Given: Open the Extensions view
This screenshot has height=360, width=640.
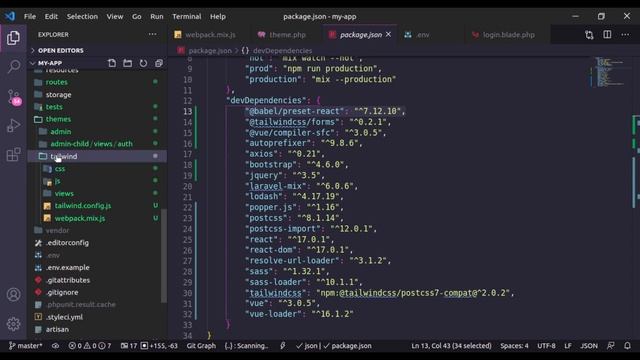Looking at the screenshot, I should click(x=13, y=154).
